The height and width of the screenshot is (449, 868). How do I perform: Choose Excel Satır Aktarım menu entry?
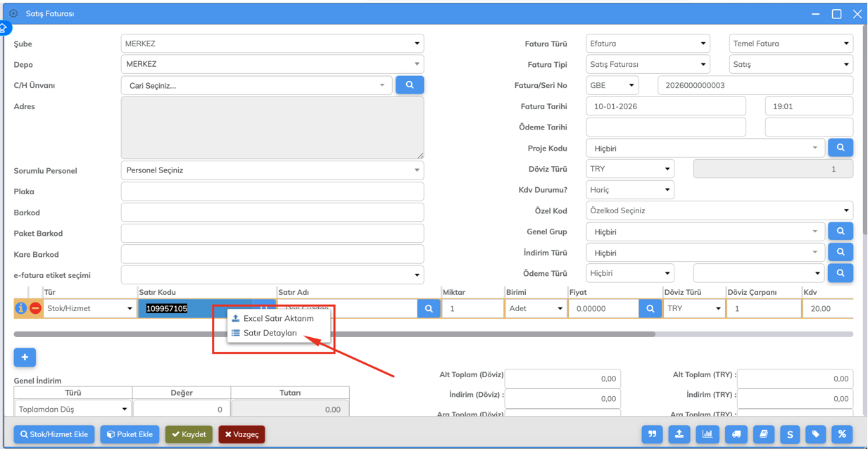click(278, 319)
